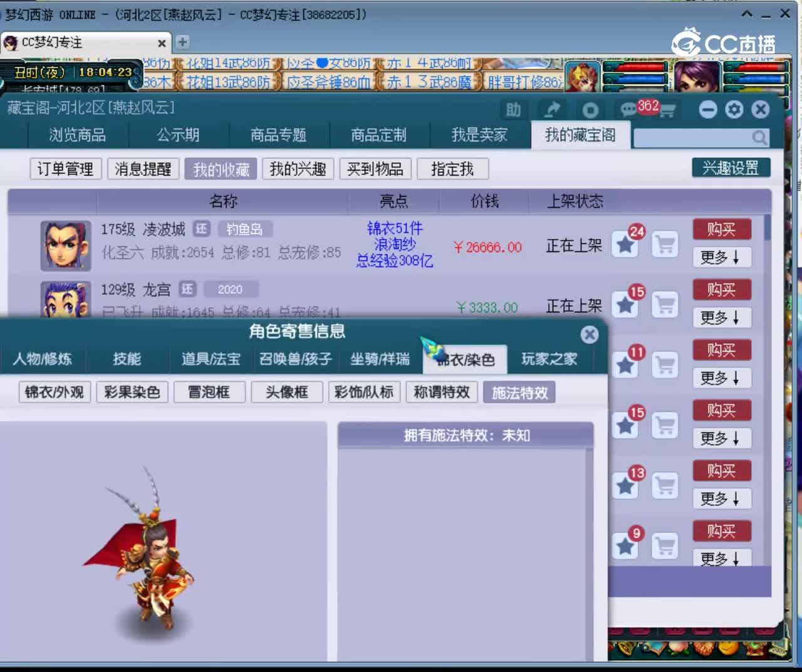Add 129级 龙宫 listing to cart

665,305
